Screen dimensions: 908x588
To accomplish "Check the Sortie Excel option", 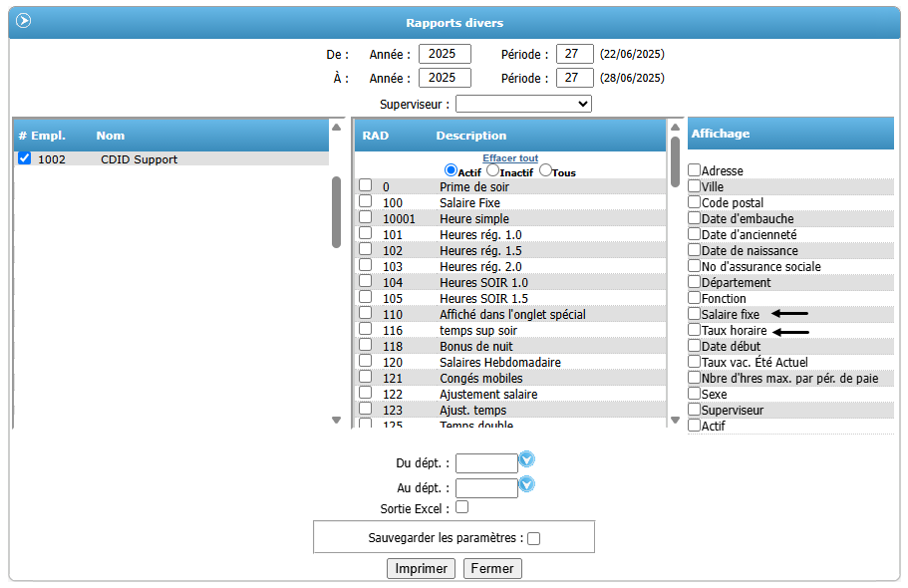I will click(x=461, y=507).
